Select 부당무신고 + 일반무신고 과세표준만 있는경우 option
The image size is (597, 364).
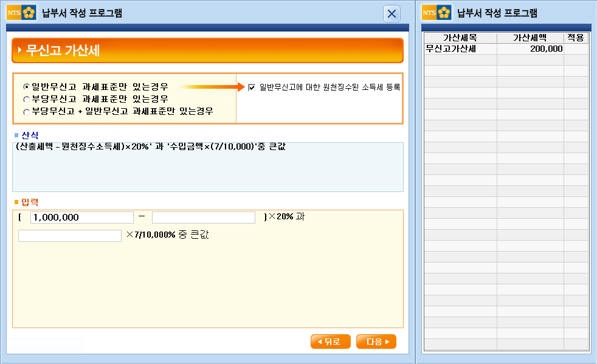(26, 112)
